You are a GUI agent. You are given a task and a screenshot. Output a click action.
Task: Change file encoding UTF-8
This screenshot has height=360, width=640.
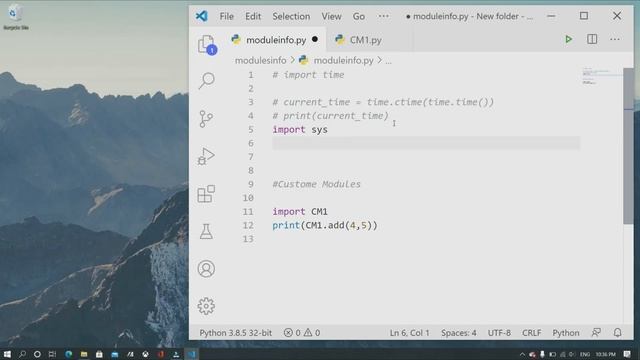(x=499, y=333)
